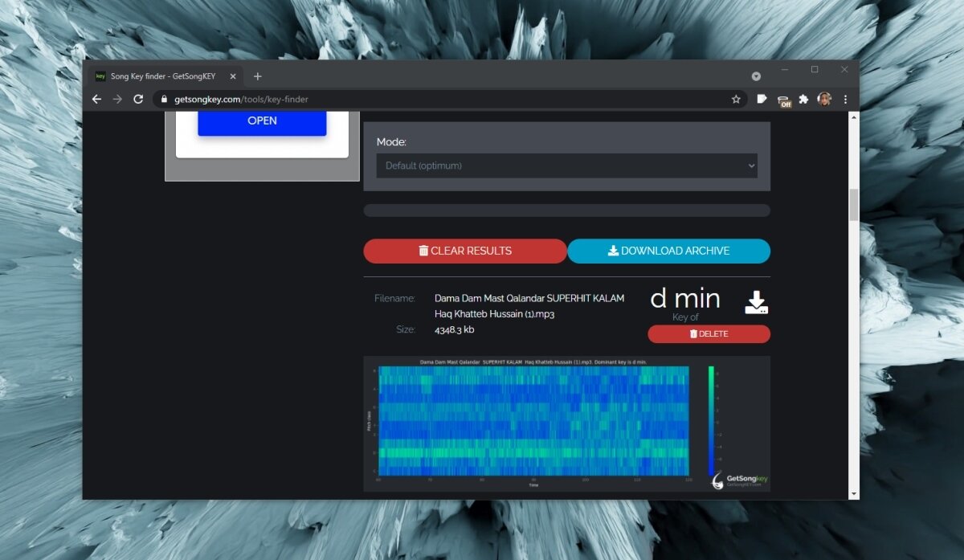Click the key color gradient beside the spectrogram

[710, 420]
